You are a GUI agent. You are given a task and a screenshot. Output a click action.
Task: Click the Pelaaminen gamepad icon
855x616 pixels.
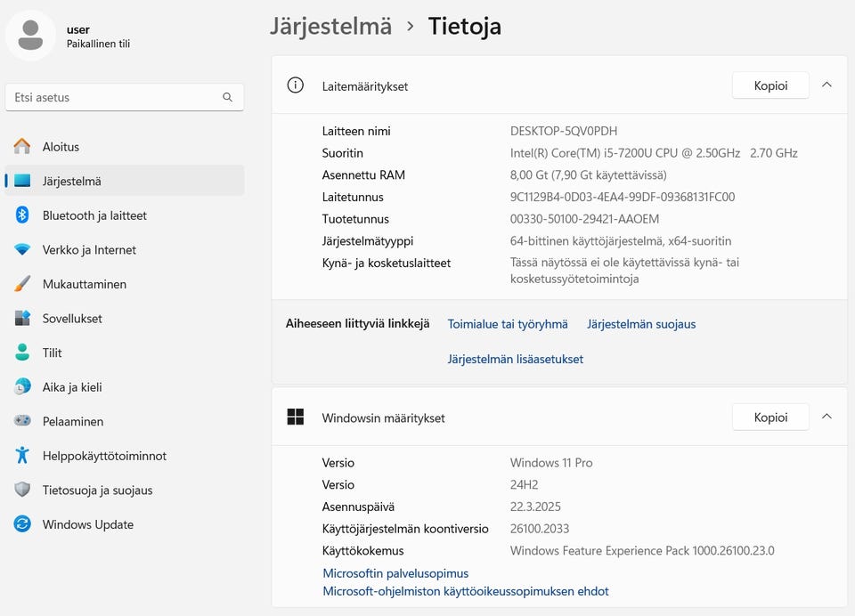22,421
